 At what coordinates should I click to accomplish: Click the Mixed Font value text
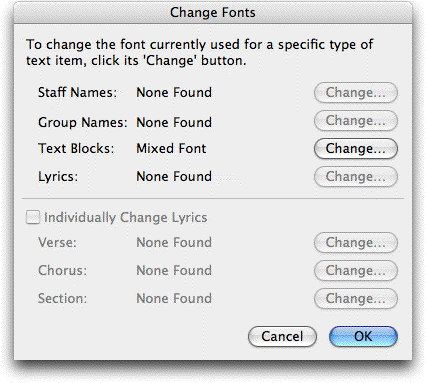click(x=171, y=148)
